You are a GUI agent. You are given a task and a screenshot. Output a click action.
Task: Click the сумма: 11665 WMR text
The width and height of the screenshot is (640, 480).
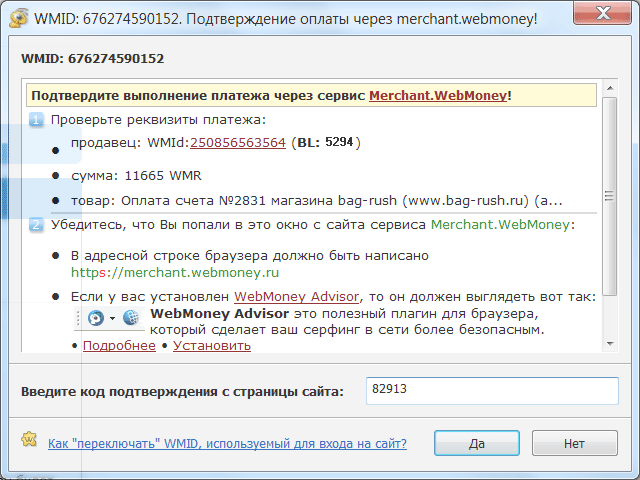click(x=136, y=176)
